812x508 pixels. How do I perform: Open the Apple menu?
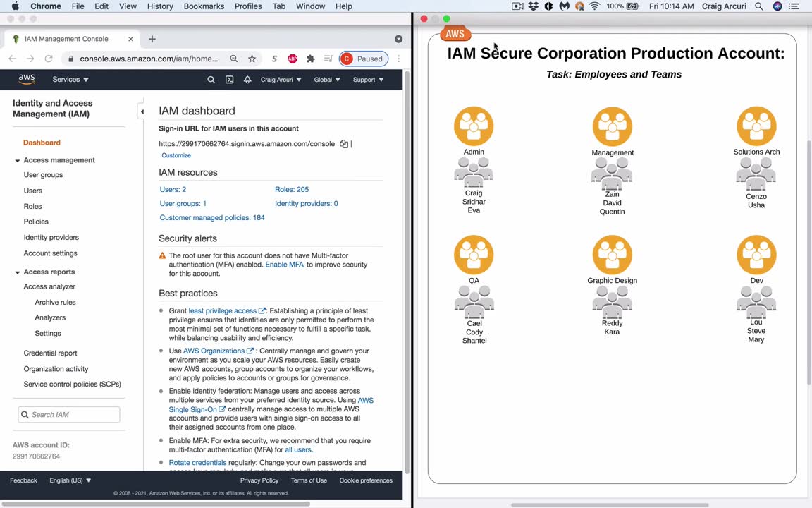tap(15, 6)
